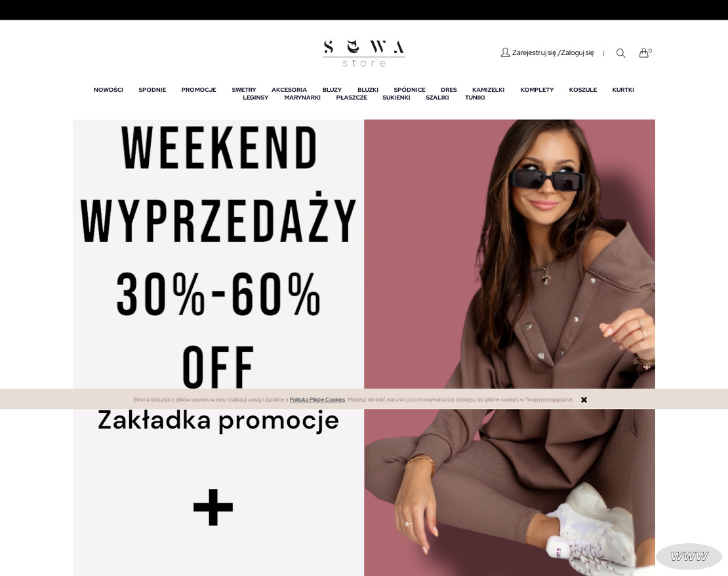
Task: Go to the SWETRY category
Action: [244, 90]
